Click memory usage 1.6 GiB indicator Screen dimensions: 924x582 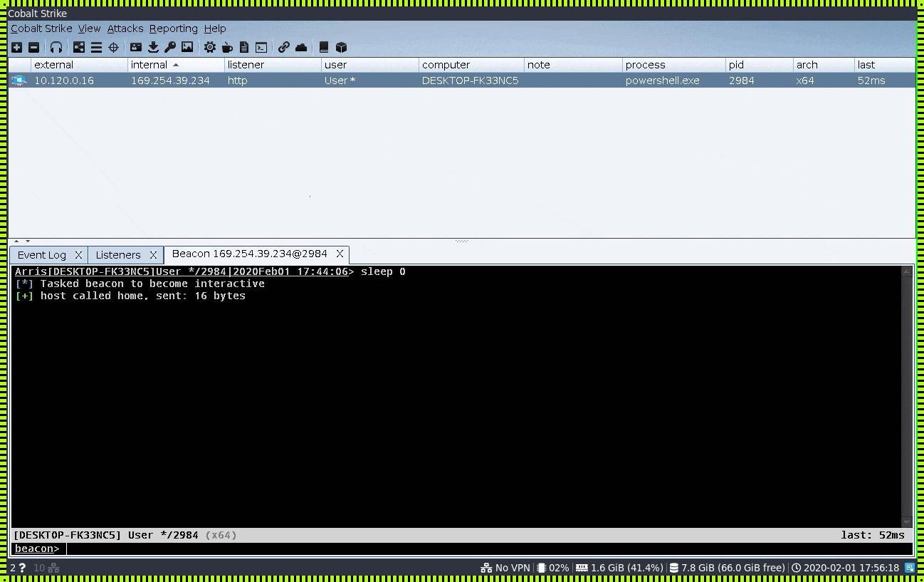click(x=619, y=568)
